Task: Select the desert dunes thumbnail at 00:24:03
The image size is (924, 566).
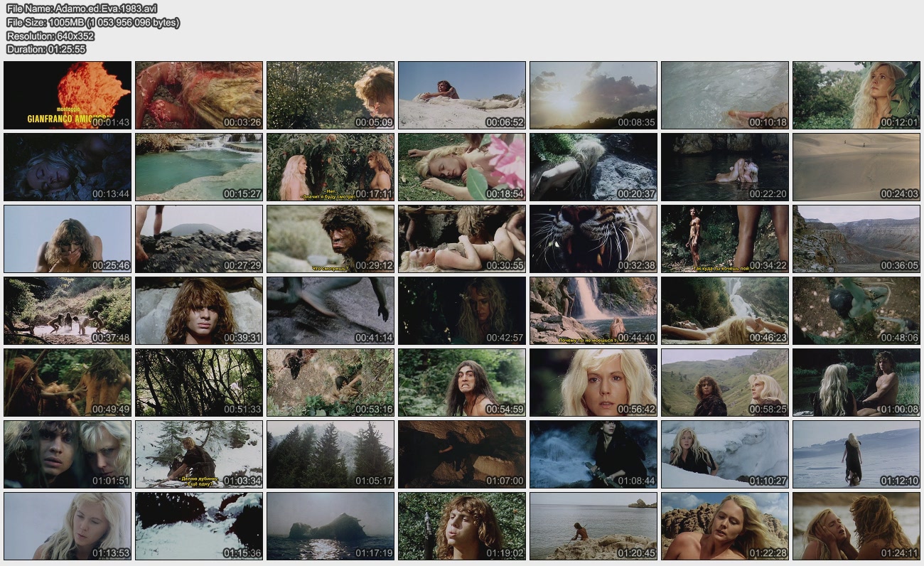Action: point(856,166)
